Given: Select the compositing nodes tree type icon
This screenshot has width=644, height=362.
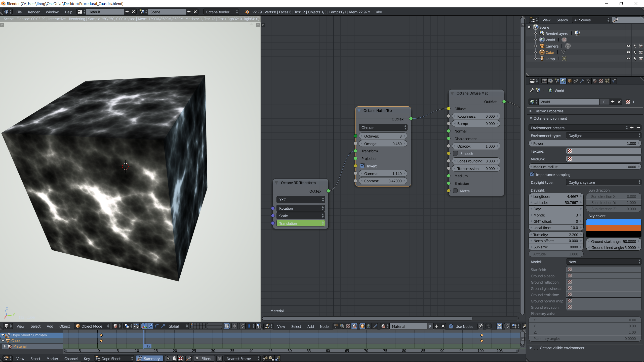Looking at the screenshot, I should point(342,326).
